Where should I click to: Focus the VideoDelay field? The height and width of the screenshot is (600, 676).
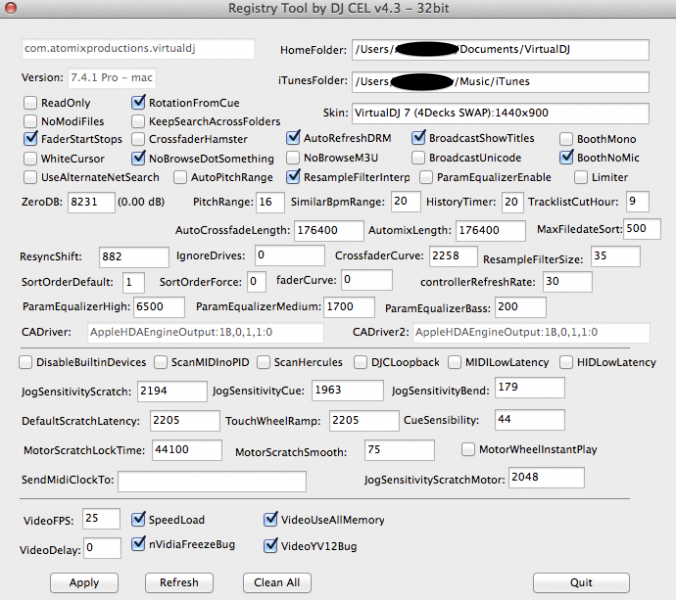(x=102, y=548)
